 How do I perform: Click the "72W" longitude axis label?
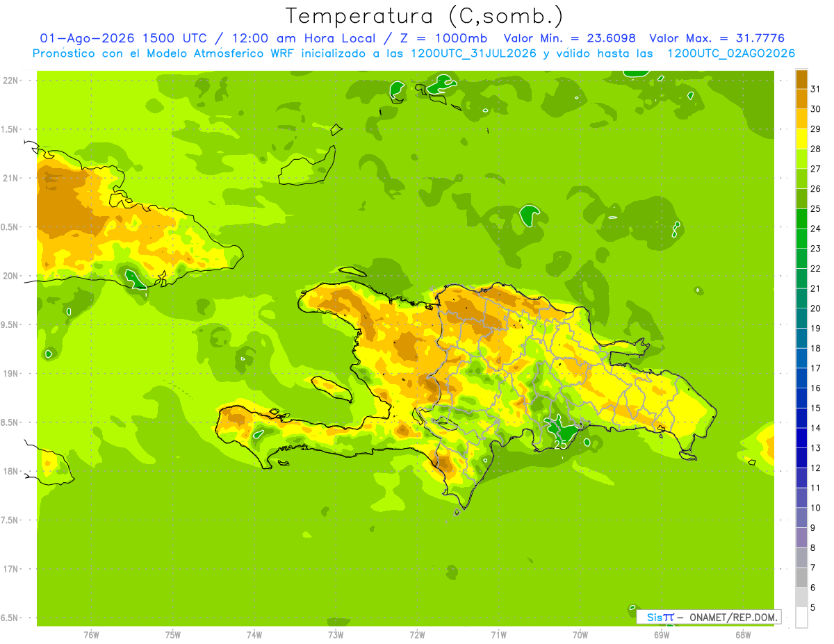[417, 635]
